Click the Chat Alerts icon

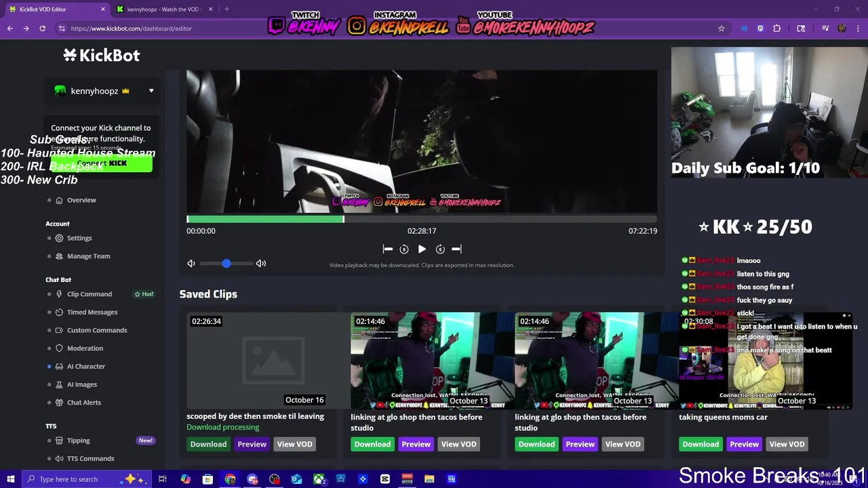(59, 403)
